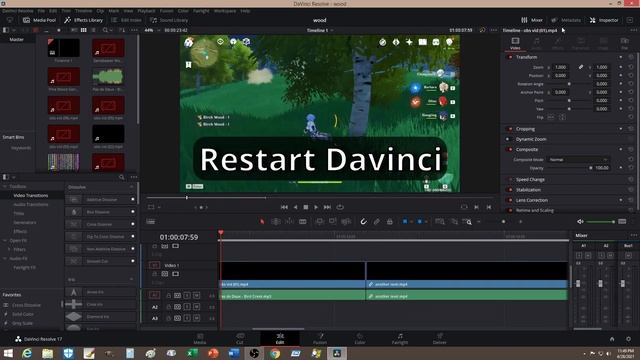The width and height of the screenshot is (640, 360).
Task: Click the Custom Zoom magnifier icon
Action: point(468,222)
